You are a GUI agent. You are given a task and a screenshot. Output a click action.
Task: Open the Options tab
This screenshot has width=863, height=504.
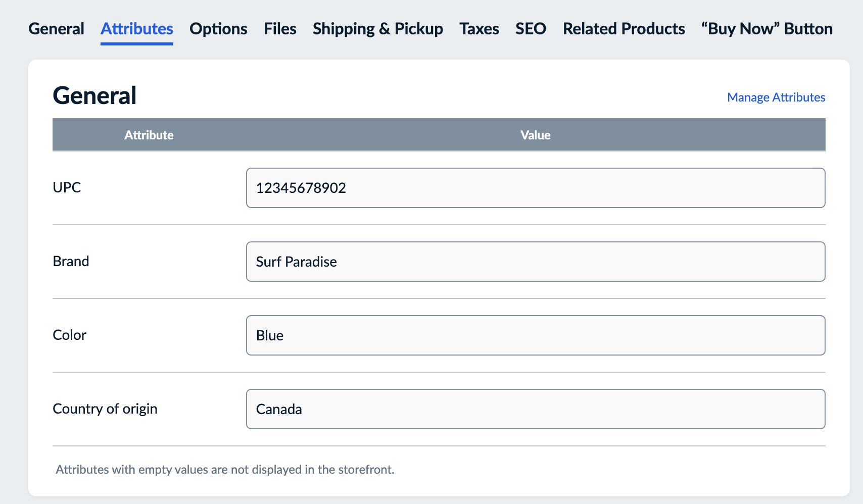(218, 29)
